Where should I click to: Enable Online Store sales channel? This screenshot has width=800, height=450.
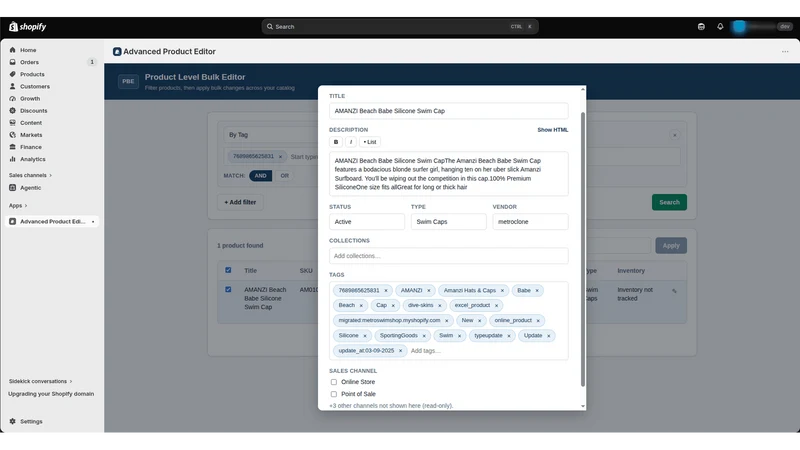click(334, 382)
